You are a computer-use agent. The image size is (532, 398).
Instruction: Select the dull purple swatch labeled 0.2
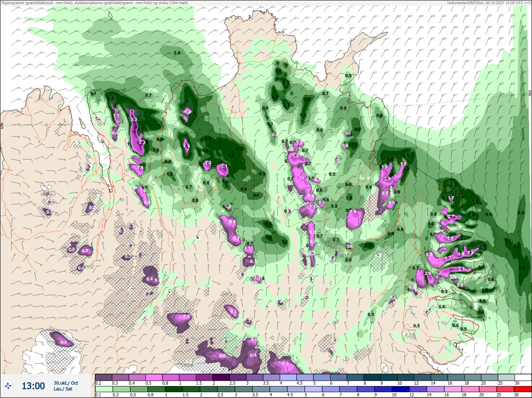[104, 377]
